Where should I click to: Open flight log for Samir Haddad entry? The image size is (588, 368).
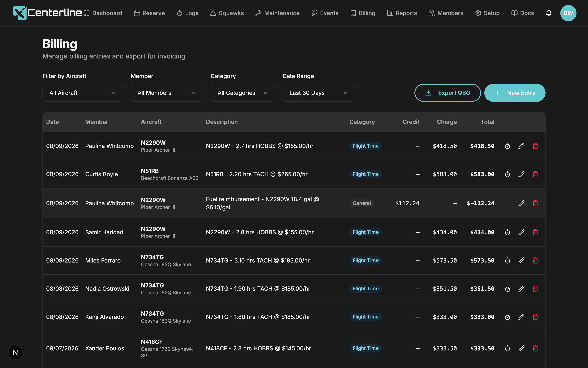click(507, 232)
